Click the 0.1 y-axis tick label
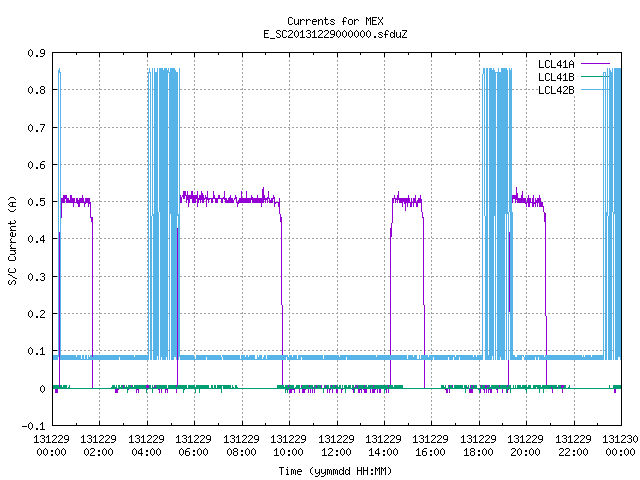This screenshot has height=480, width=640. [x=37, y=351]
